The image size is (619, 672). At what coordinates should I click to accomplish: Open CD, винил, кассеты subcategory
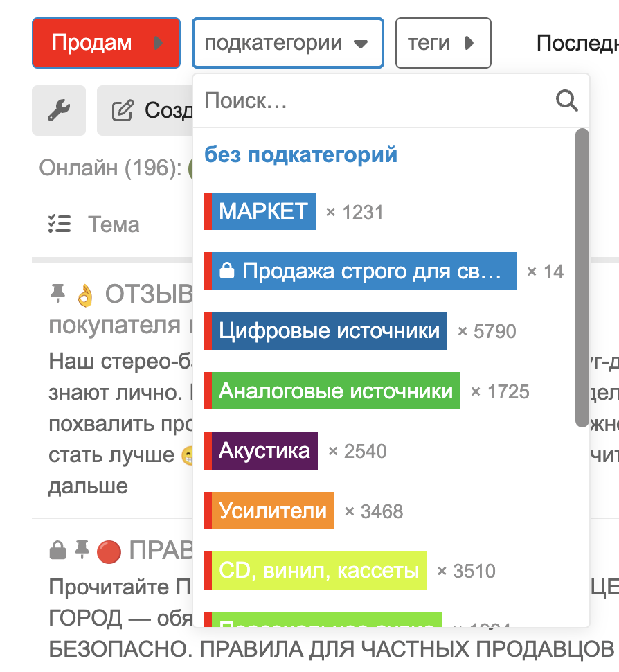[319, 571]
